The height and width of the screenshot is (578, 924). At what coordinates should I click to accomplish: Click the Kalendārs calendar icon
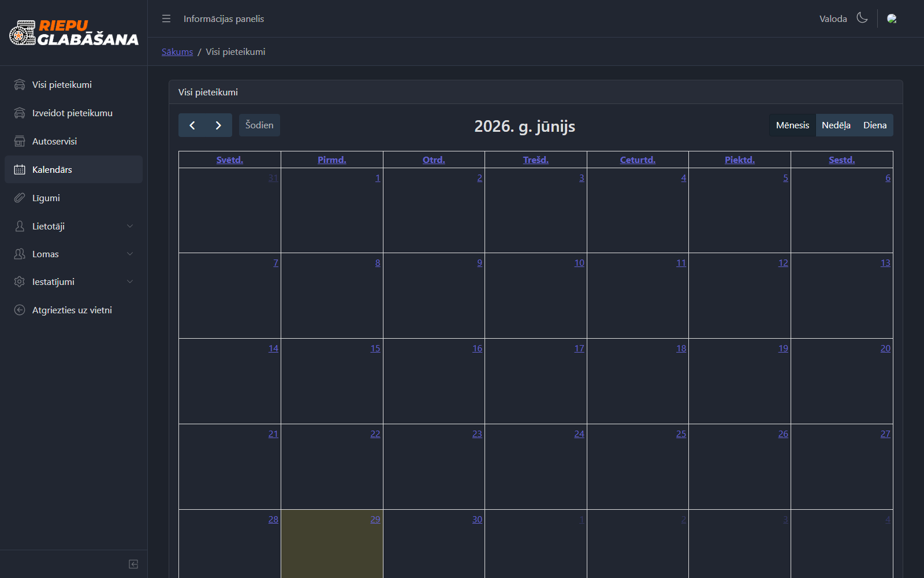(x=20, y=169)
